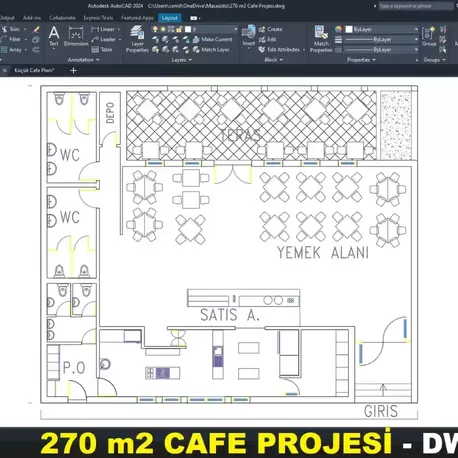
Task: Open the Express Tools ribbon tab
Action: tap(98, 18)
